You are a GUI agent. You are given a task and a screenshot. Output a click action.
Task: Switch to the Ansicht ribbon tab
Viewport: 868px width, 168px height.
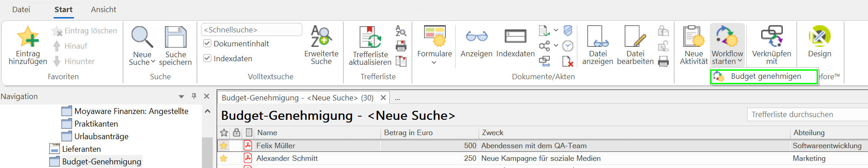pyautogui.click(x=104, y=9)
